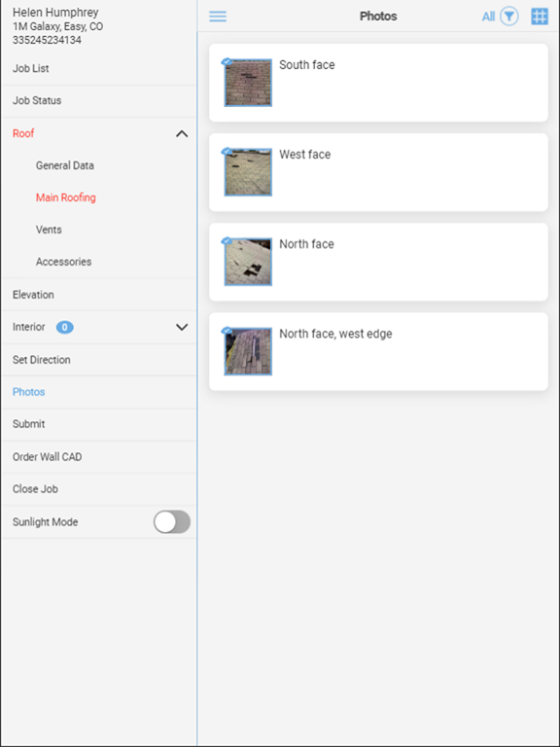Click the photo filter funnel icon
The width and height of the screenshot is (560, 747).
(509, 17)
